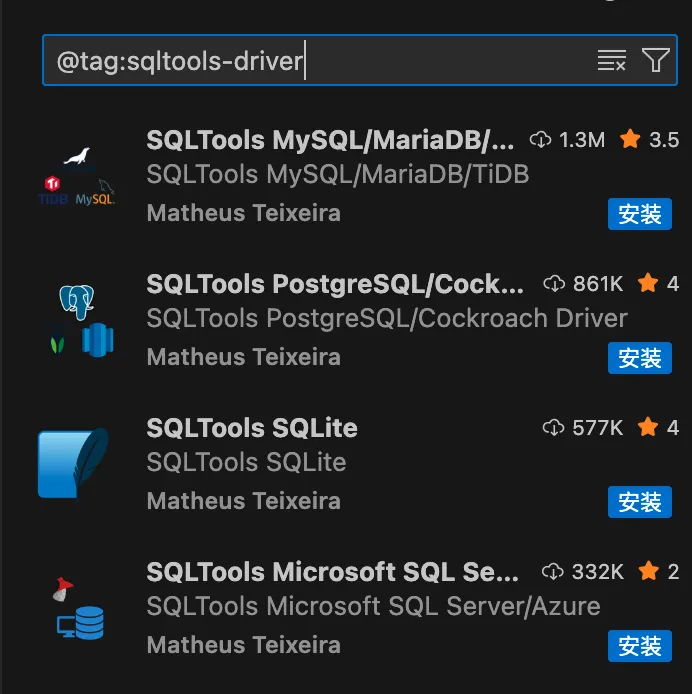Open the SQLTools MySQL/MariaDB extension title

click(330, 140)
